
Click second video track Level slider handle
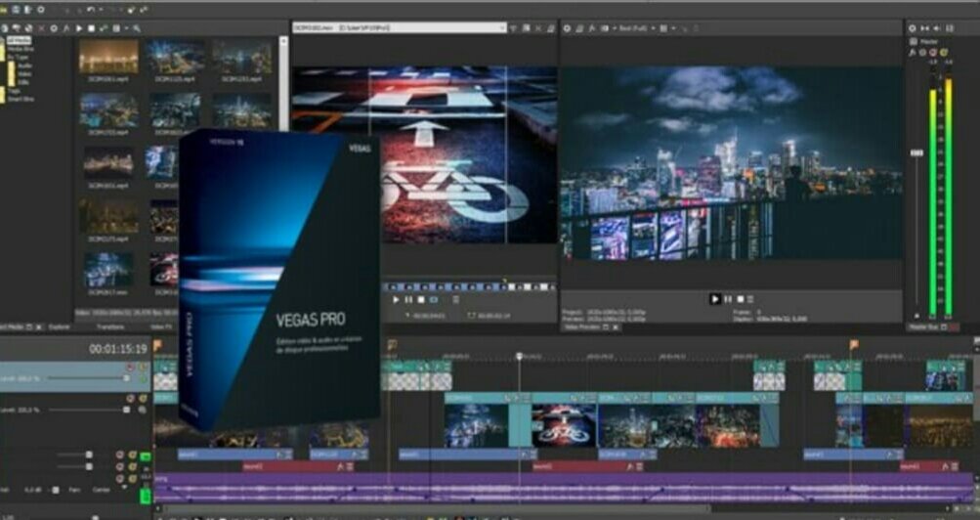point(127,410)
